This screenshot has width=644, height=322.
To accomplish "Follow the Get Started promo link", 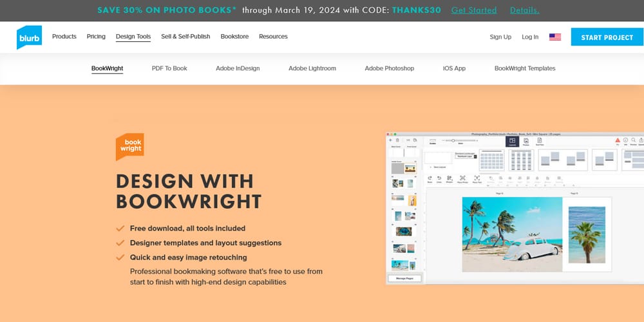I will 474,10.
